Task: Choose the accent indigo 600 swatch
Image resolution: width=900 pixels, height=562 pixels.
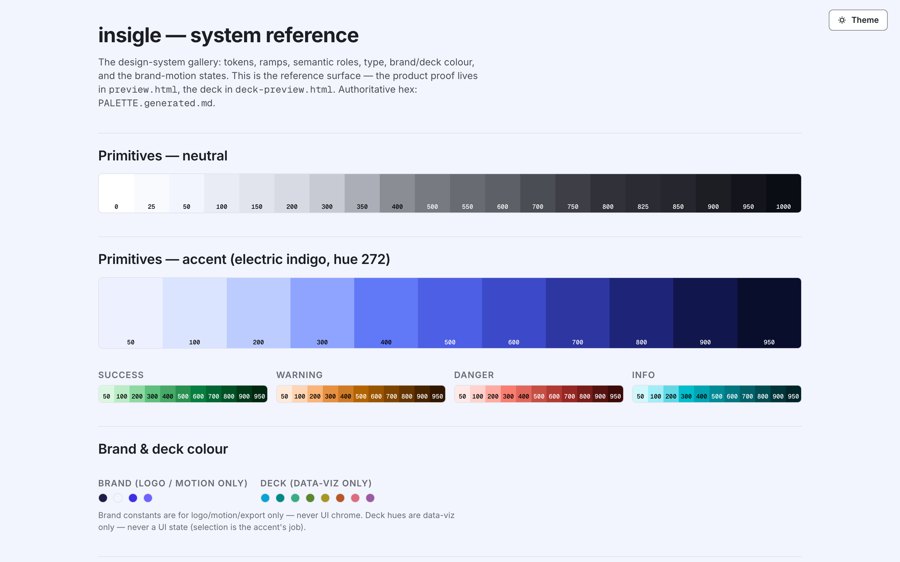Action: click(514, 313)
